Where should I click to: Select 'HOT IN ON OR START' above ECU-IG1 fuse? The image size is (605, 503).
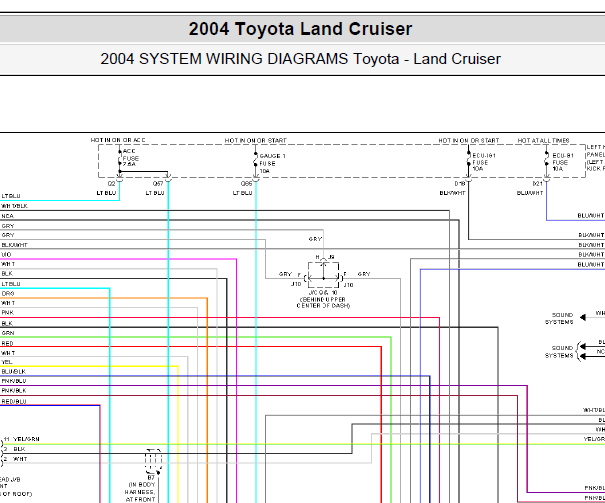469,140
